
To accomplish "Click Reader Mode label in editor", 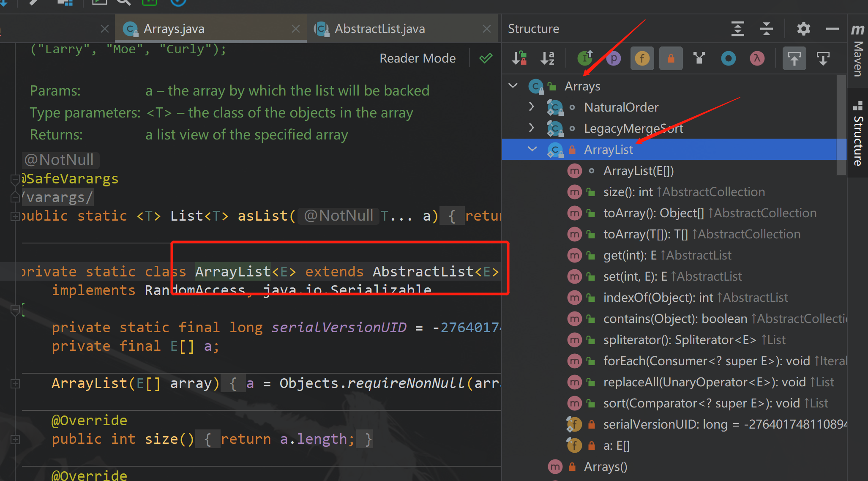I will click(x=417, y=58).
